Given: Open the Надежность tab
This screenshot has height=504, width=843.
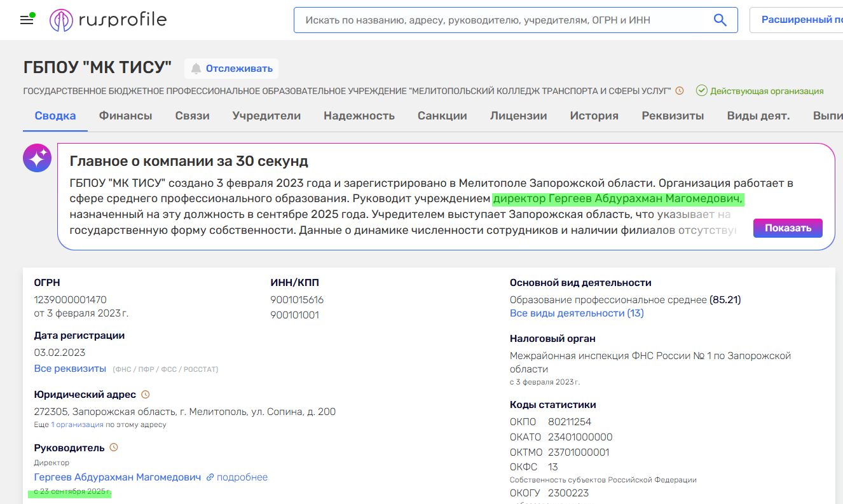Looking at the screenshot, I should [x=359, y=116].
